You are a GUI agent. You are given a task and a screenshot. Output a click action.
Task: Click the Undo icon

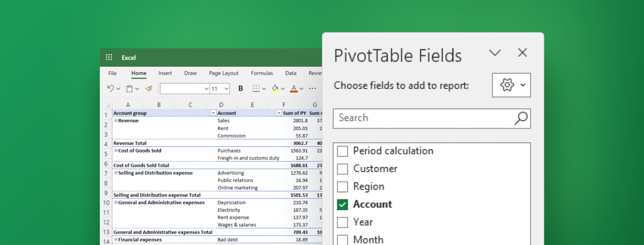pyautogui.click(x=110, y=89)
